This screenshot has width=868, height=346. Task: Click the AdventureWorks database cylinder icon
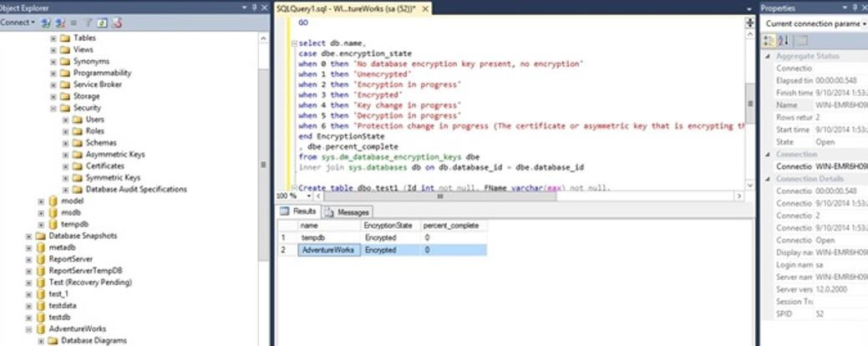click(40, 328)
